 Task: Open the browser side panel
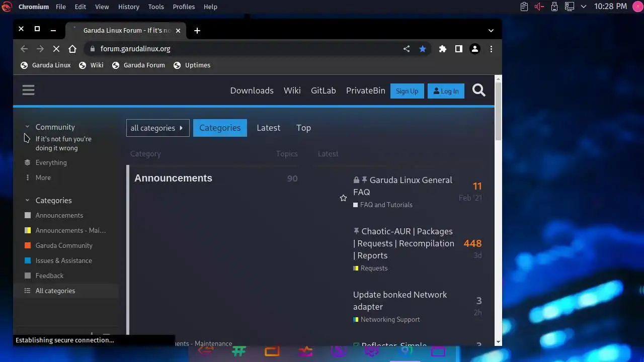(459, 49)
